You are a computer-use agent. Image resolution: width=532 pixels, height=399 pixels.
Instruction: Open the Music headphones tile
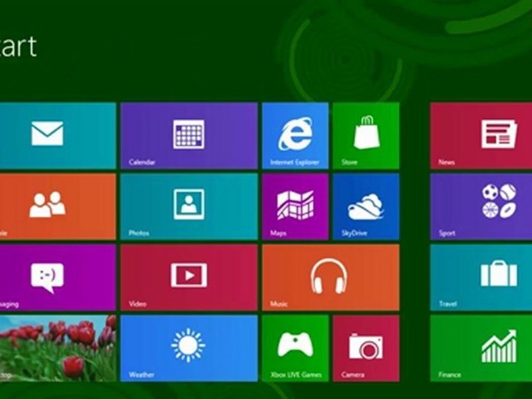pyautogui.click(x=330, y=278)
